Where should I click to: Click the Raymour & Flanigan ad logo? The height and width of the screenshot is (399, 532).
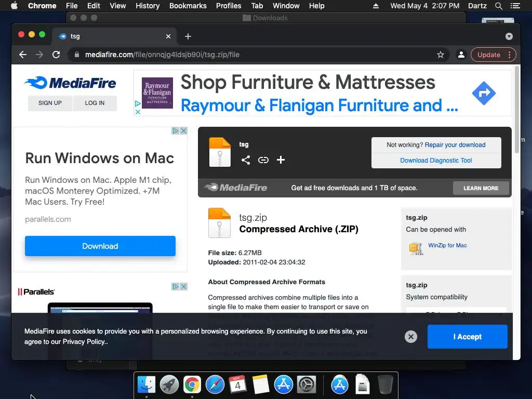157,93
